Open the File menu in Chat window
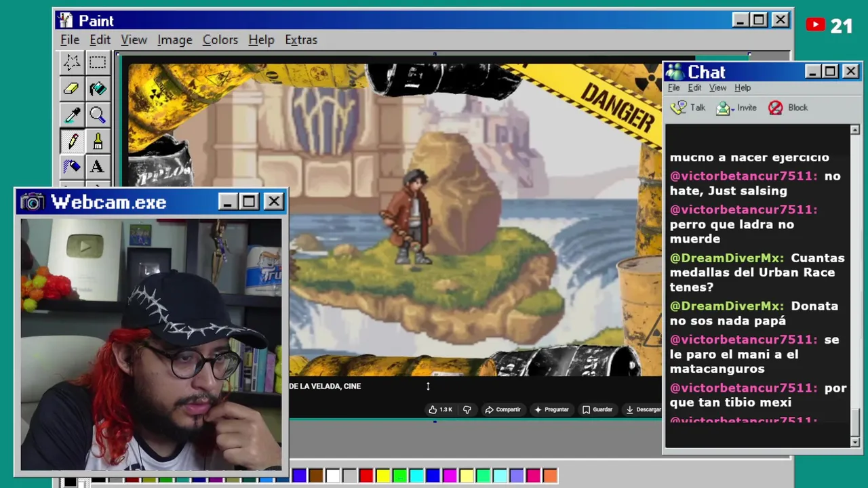 pos(673,88)
